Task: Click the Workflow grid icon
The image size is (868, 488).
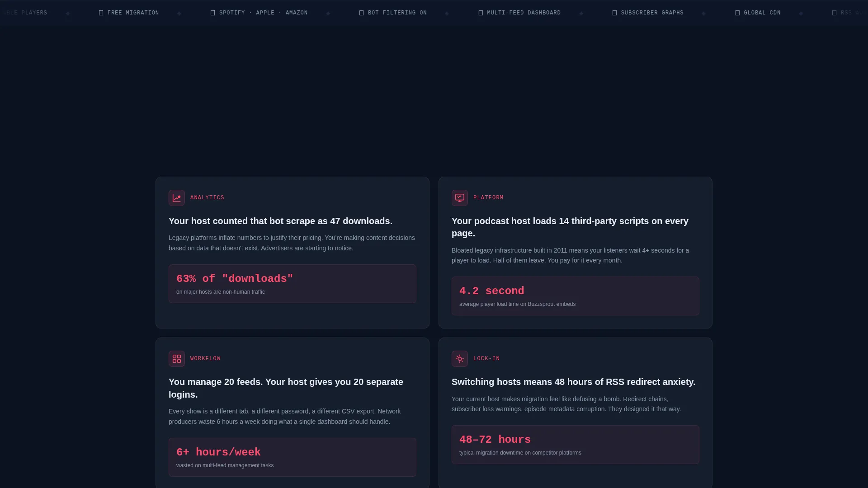Action: point(177,359)
